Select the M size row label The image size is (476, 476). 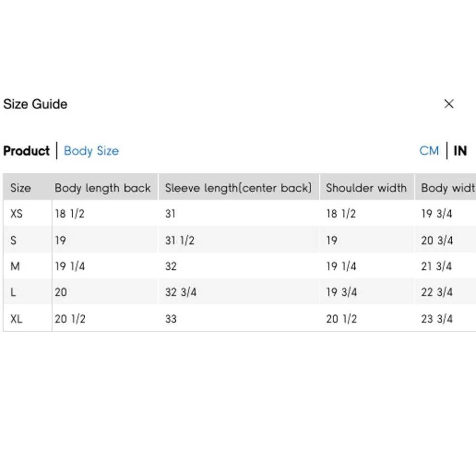[x=15, y=266]
